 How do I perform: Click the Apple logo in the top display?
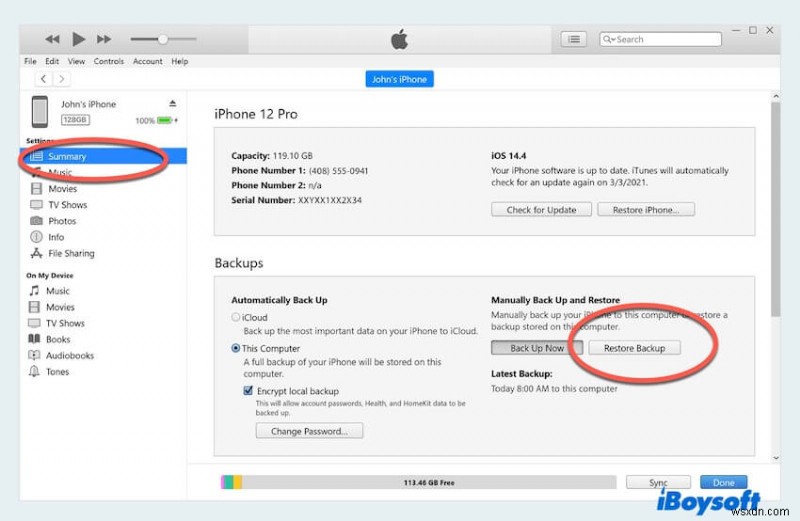[x=399, y=39]
